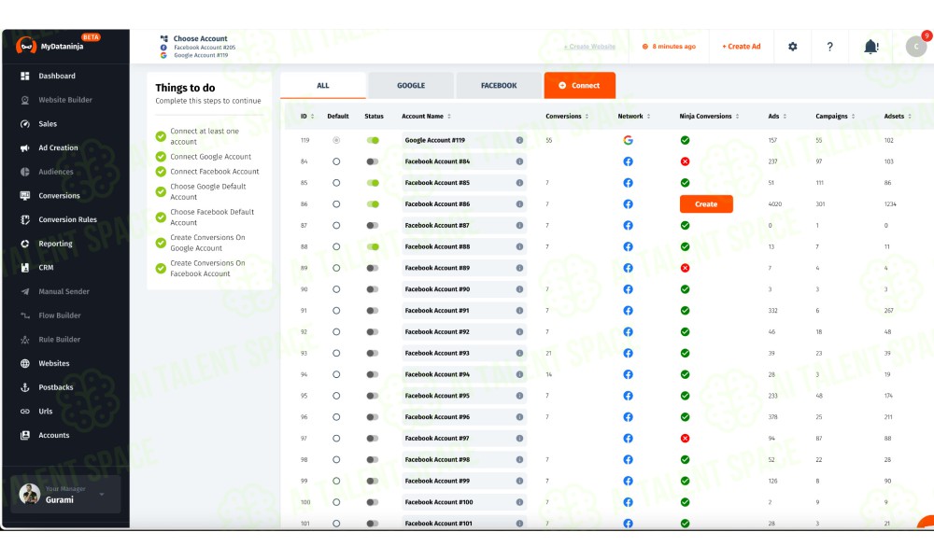Open the help question mark icon
This screenshot has height=560, width=934.
click(829, 47)
